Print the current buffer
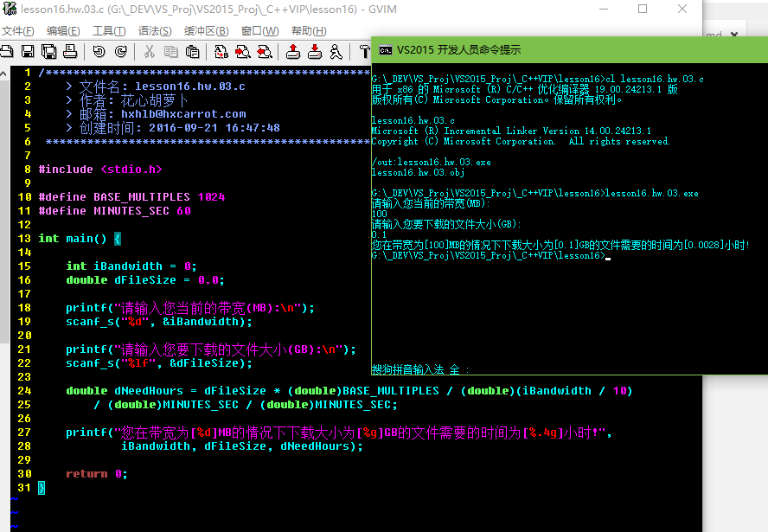Screen dimensions: 768x532 tap(70, 52)
